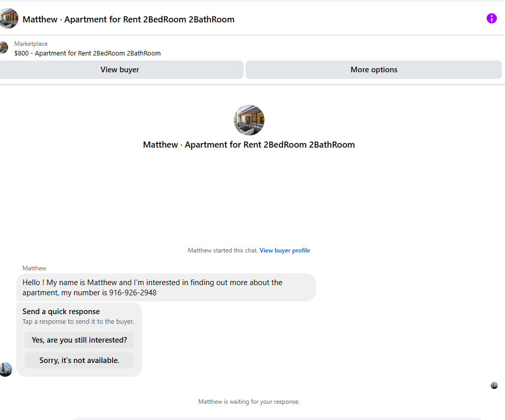Image resolution: width=505 pixels, height=420 pixels.
Task: Open the More options menu
Action: (374, 70)
